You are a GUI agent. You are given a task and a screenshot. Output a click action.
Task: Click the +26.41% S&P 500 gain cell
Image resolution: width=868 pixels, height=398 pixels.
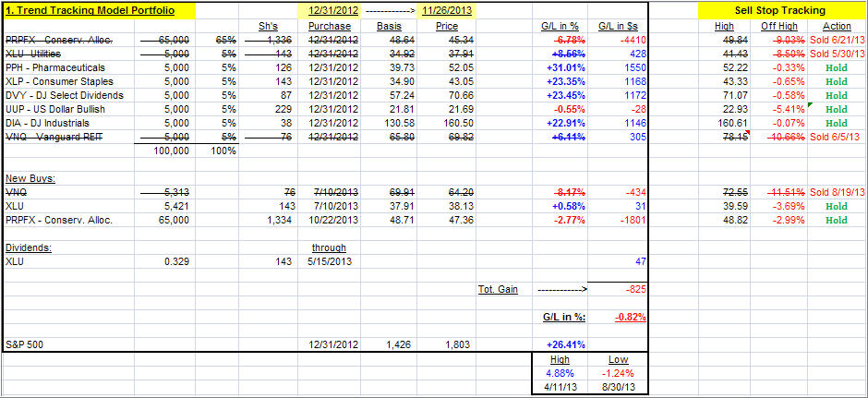(560, 344)
